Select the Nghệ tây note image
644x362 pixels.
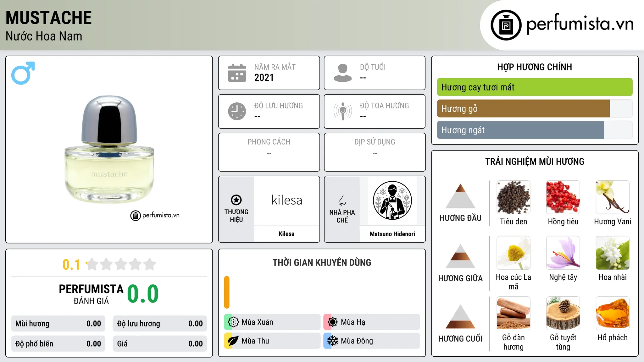(x=563, y=253)
